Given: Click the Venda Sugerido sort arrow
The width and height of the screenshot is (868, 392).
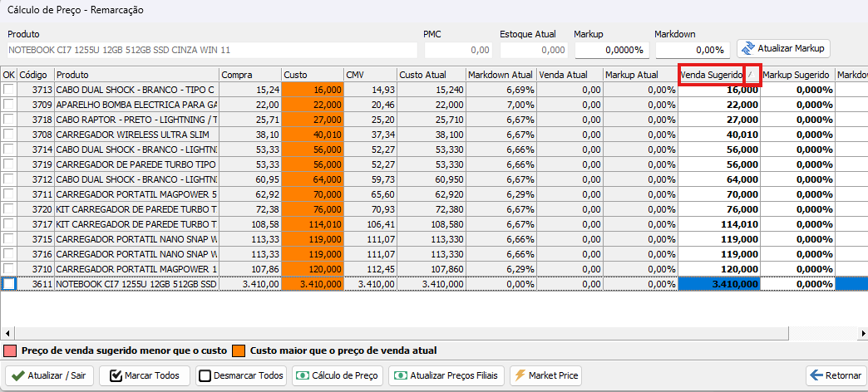Looking at the screenshot, I should point(751,75).
